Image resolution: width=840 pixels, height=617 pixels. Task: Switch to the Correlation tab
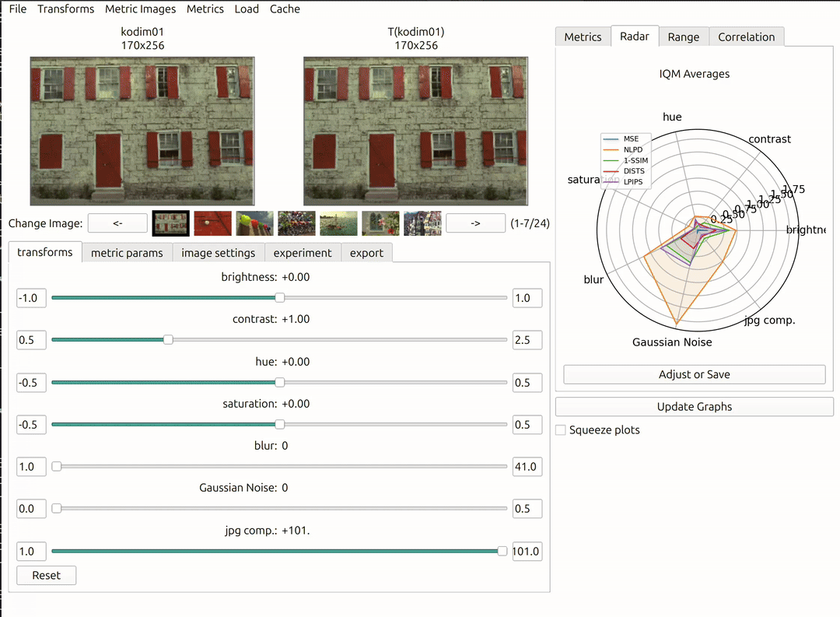(x=746, y=37)
